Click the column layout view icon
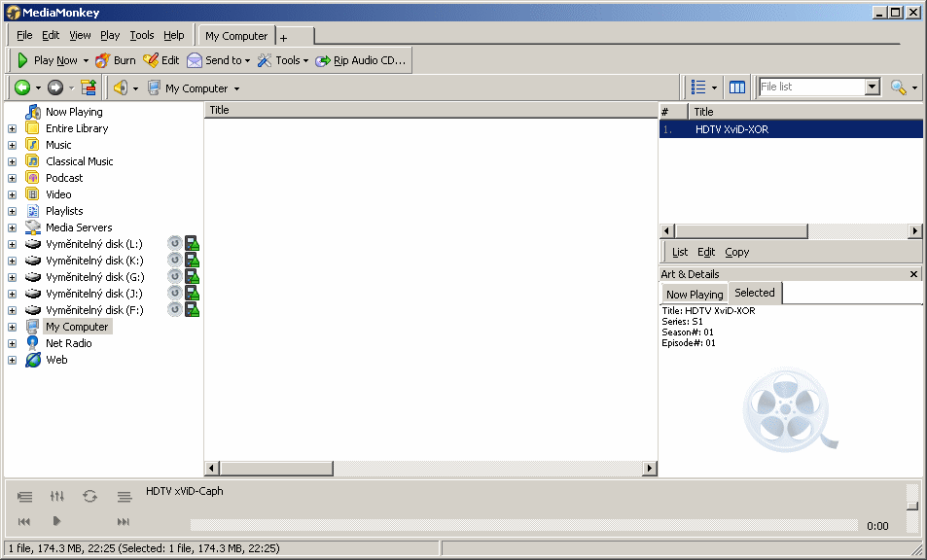 (737, 87)
